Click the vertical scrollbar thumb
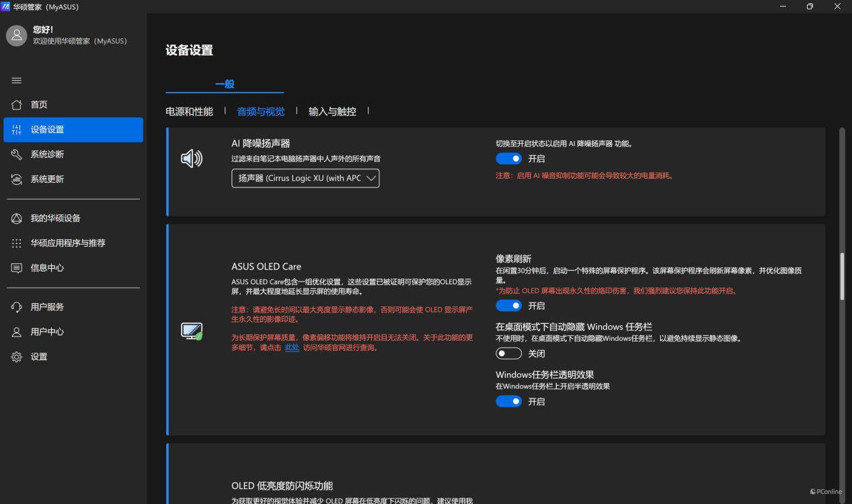 pyautogui.click(x=842, y=276)
